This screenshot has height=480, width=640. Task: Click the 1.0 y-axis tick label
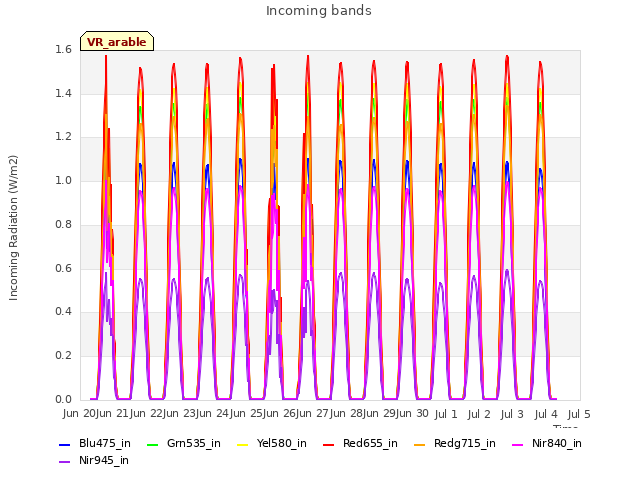[x=63, y=181]
